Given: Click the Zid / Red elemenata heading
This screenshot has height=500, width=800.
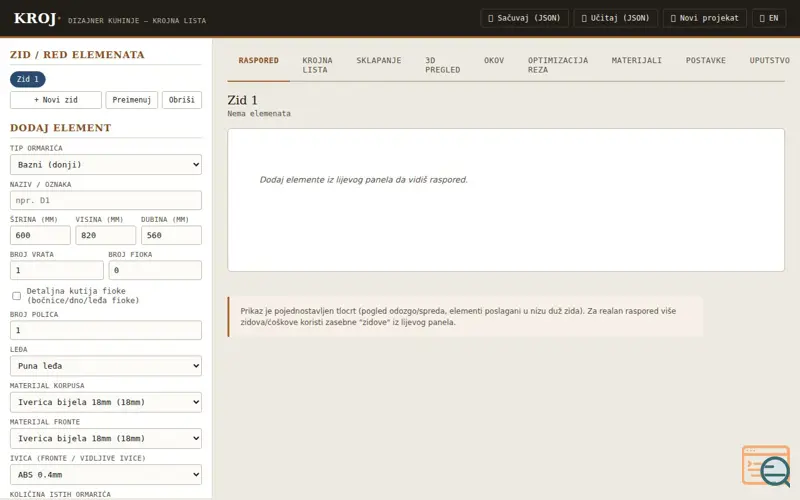Looking at the screenshot, I should point(77,55).
